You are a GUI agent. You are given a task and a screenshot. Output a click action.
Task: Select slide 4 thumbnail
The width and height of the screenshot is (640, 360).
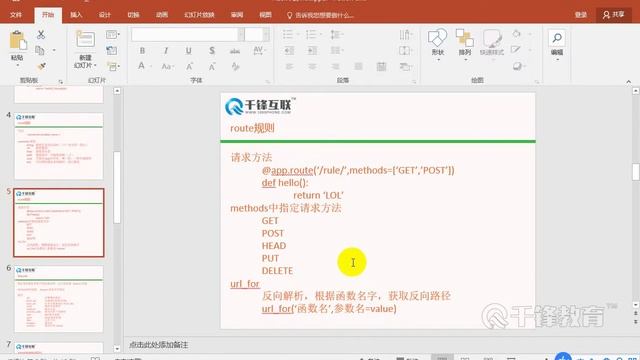point(59,146)
